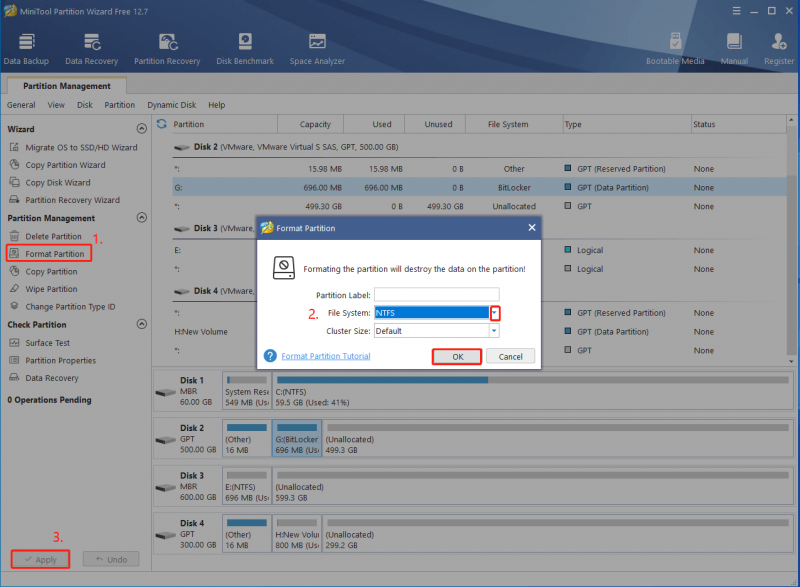
Task: Open Partition Properties
Action: tap(53, 360)
